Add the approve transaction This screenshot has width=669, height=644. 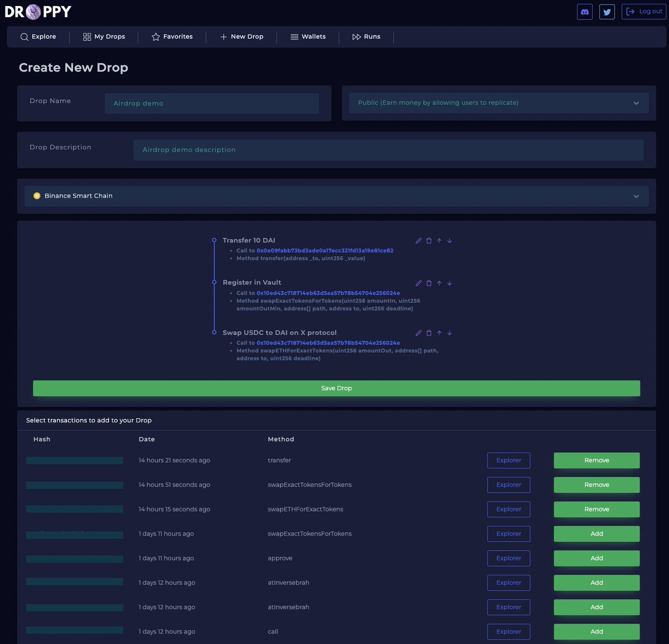597,559
